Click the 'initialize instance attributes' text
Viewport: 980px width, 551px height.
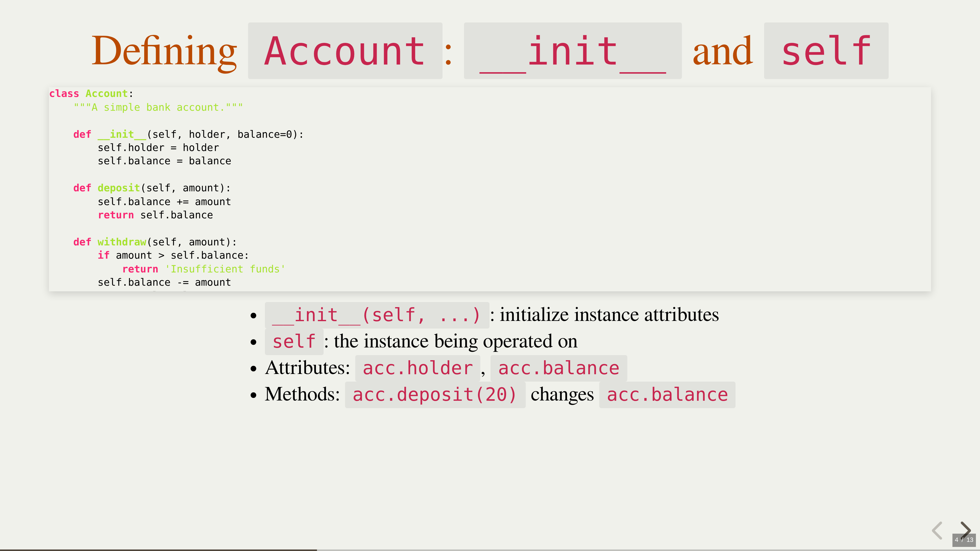(x=609, y=315)
